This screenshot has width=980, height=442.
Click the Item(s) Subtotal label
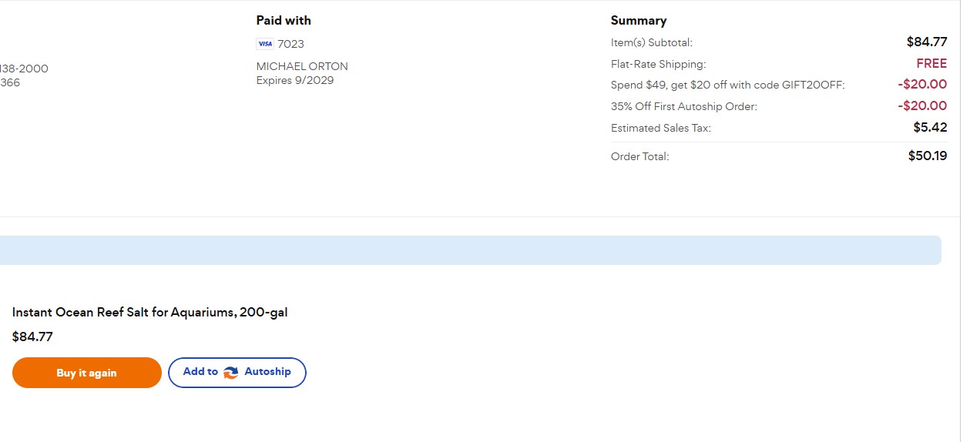point(652,43)
